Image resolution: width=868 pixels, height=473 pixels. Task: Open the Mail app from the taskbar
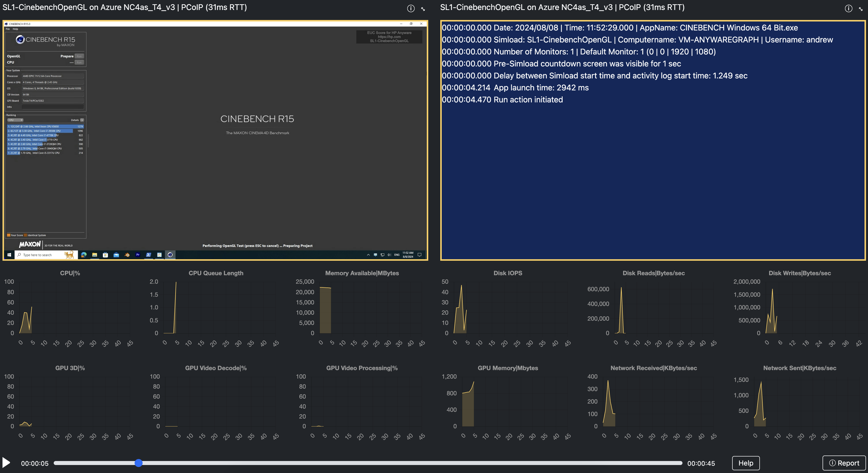(x=116, y=255)
